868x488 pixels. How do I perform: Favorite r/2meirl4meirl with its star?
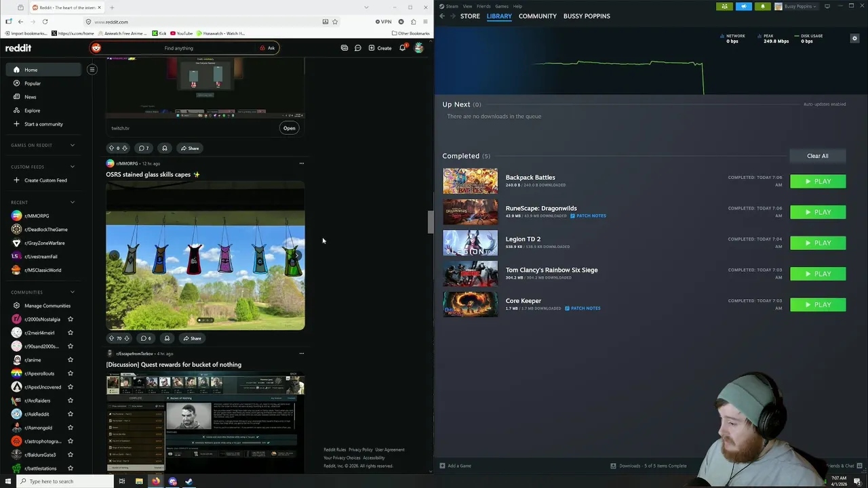click(71, 333)
